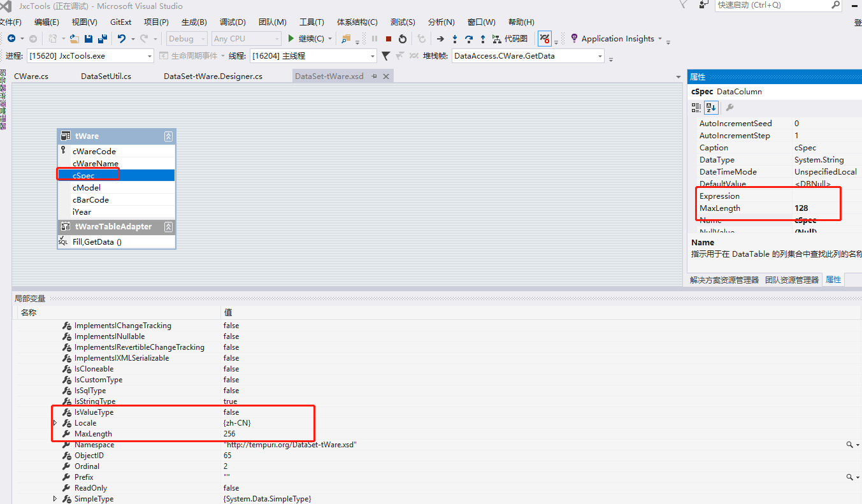Open the 帮助(H) menu
Viewport: 862px width, 504px height.
point(521,22)
